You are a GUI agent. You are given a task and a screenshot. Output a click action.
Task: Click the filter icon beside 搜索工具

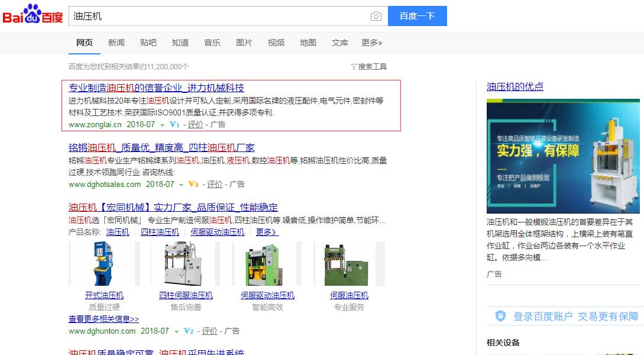353,66
